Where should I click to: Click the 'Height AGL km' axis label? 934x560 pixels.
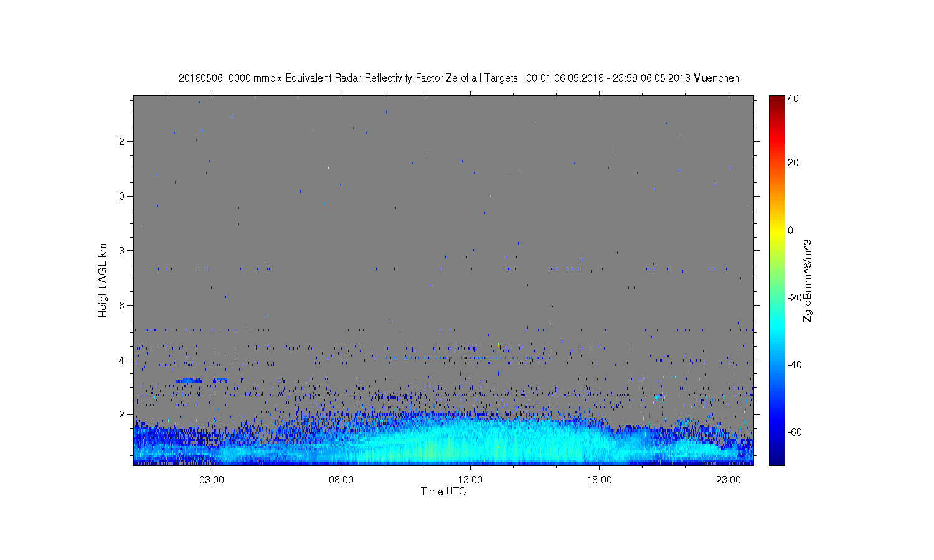tap(102, 280)
